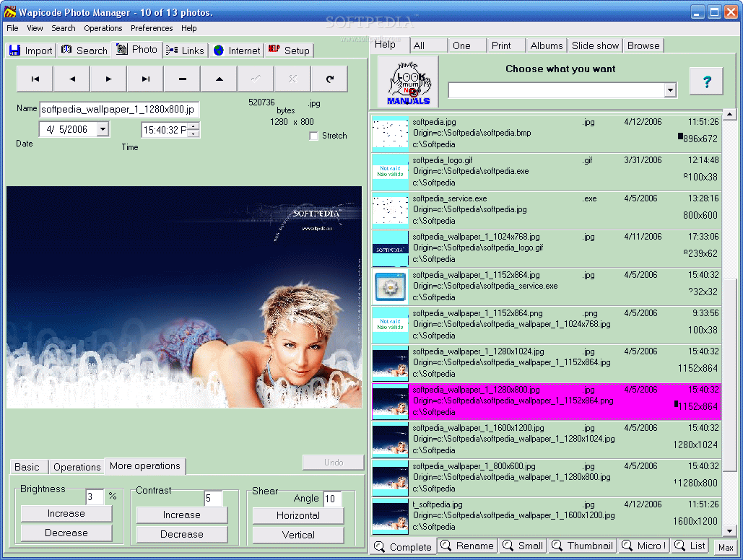Open the One tab
The height and width of the screenshot is (560, 743).
click(x=467, y=46)
